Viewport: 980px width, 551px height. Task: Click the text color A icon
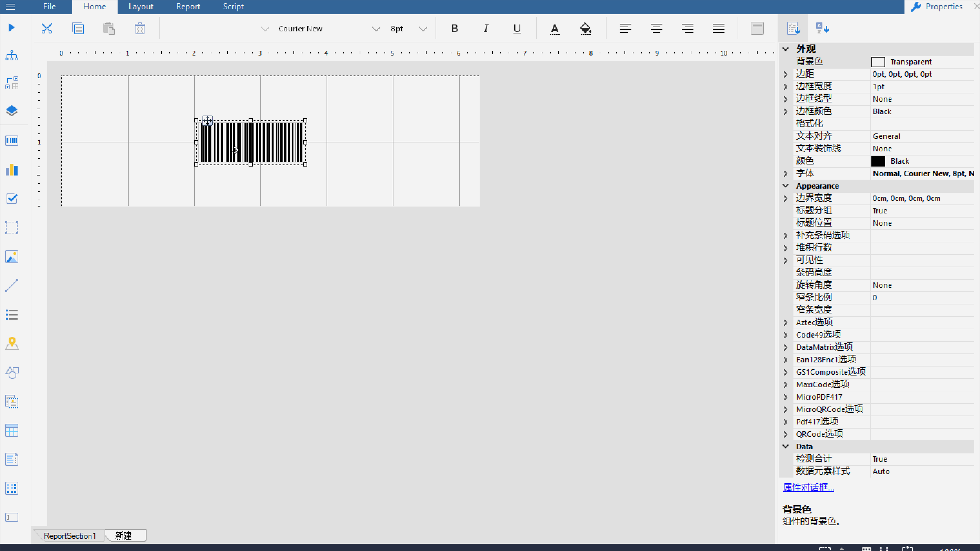555,29
